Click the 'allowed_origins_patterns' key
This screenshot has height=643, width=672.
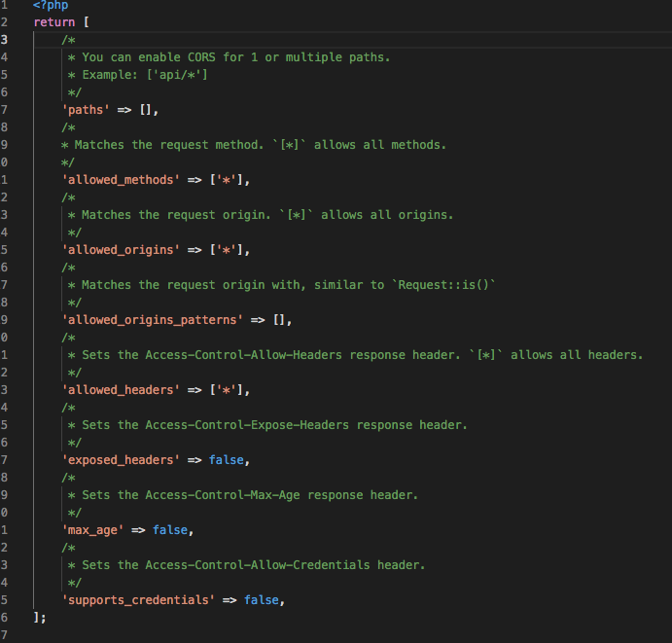(x=153, y=320)
